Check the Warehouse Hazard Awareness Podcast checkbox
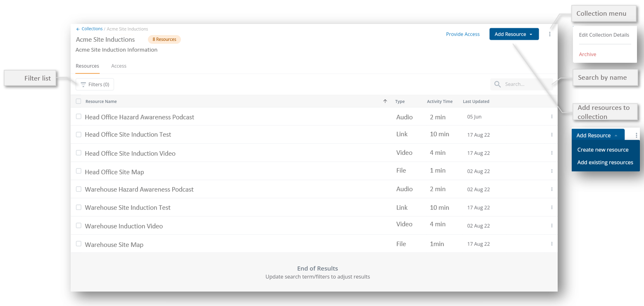The image size is (644, 306). [x=78, y=189]
